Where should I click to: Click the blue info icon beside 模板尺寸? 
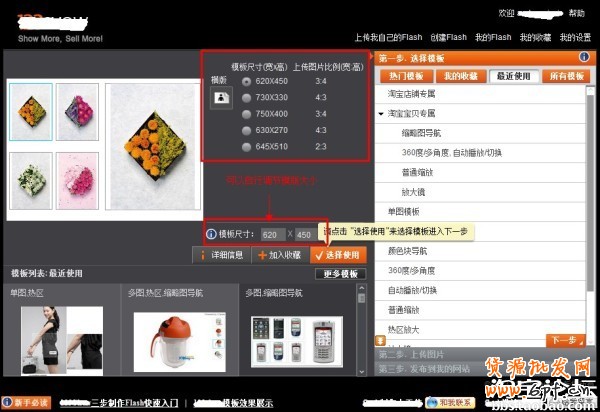coord(210,234)
